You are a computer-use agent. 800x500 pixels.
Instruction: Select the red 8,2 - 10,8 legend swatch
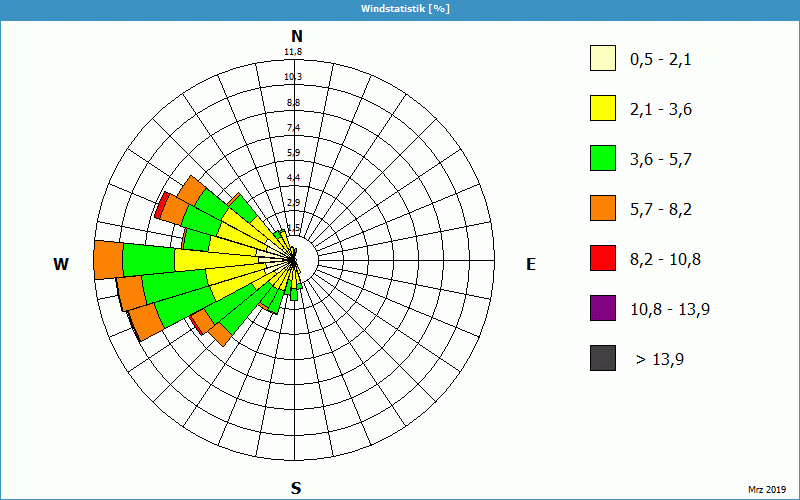[x=602, y=258]
